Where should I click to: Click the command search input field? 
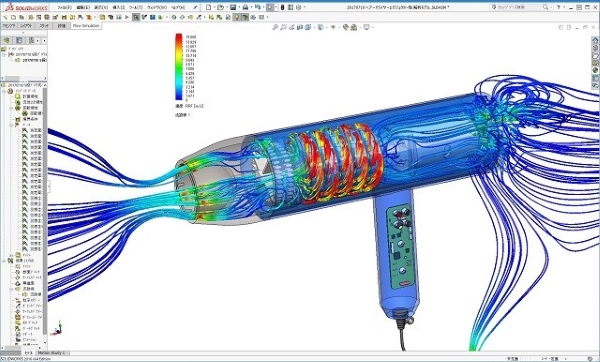[x=518, y=7]
